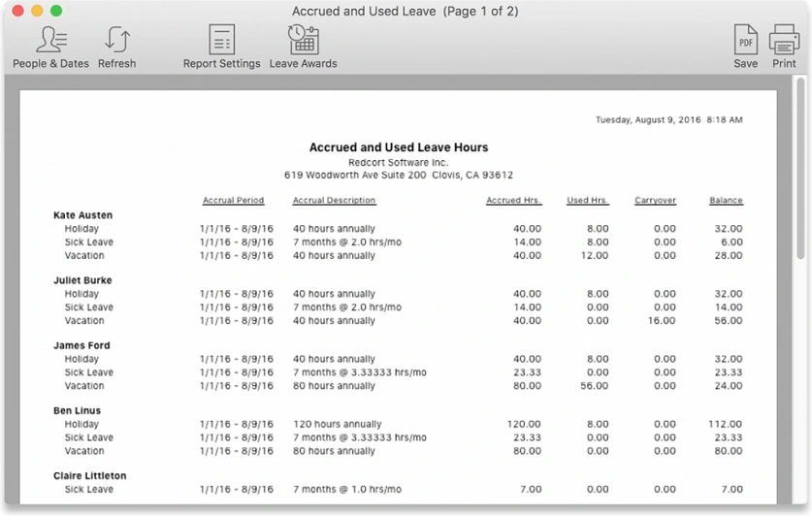Print the leave report
This screenshot has width=812, height=516.
click(784, 47)
